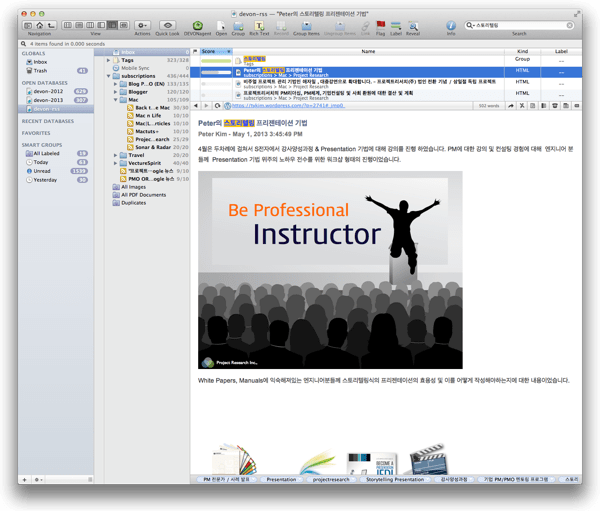The width and height of the screenshot is (600, 511).
Task: Expand the Travel folder
Action: point(117,155)
